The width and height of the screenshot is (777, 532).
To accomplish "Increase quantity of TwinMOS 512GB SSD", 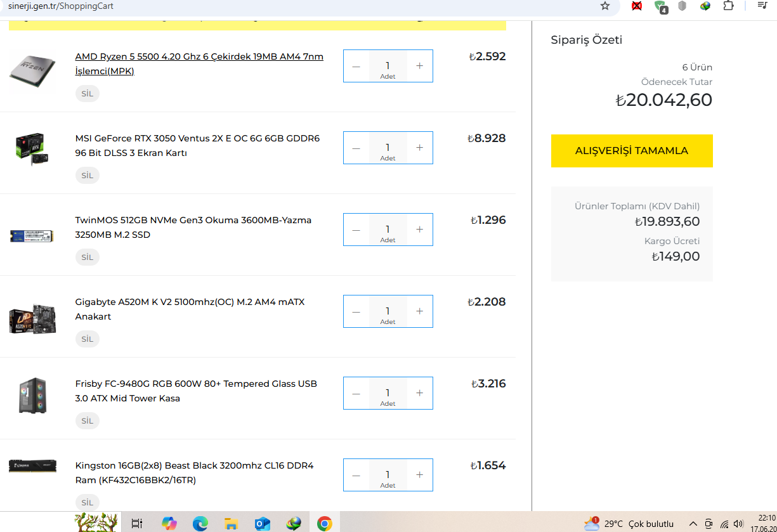I will pyautogui.click(x=419, y=230).
